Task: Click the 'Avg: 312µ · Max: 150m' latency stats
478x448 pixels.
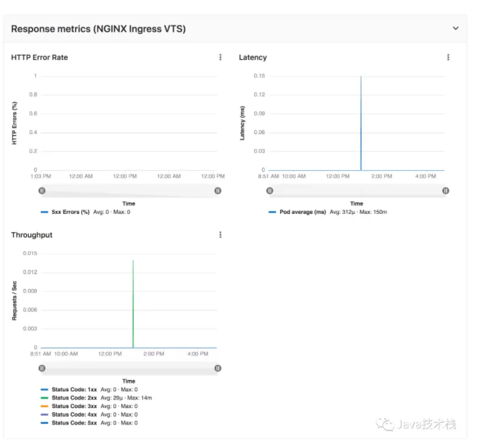Action: (x=358, y=212)
